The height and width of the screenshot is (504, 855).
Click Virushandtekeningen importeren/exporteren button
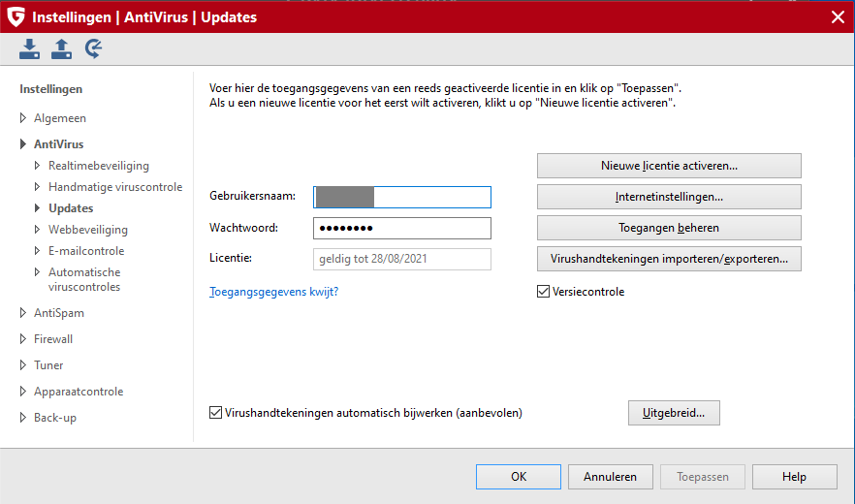[x=669, y=259]
